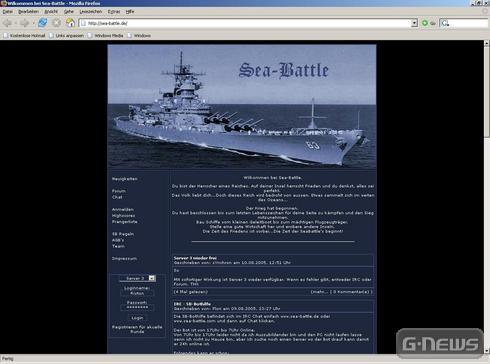Expand the address bar history dropdown
The height and width of the screenshot is (364, 490).
pyautogui.click(x=414, y=23)
